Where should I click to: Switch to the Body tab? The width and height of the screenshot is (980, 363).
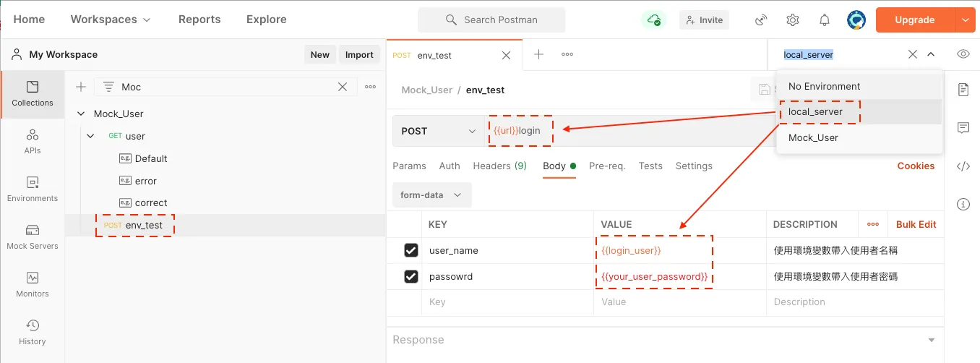[559, 166]
